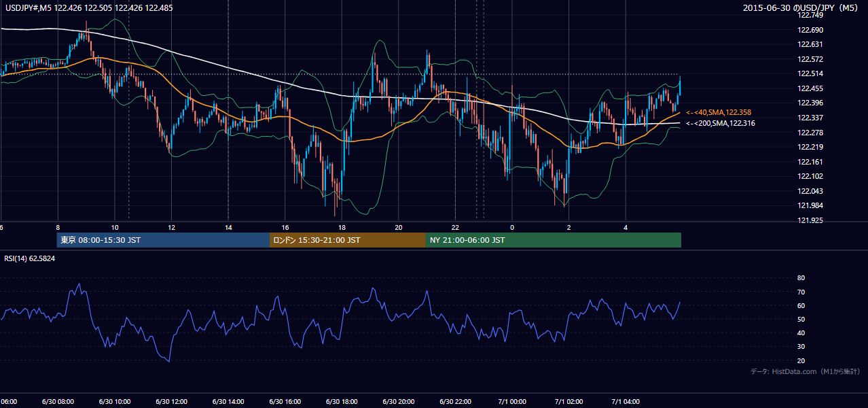Click hour tick 10 below price chart

tap(115, 227)
